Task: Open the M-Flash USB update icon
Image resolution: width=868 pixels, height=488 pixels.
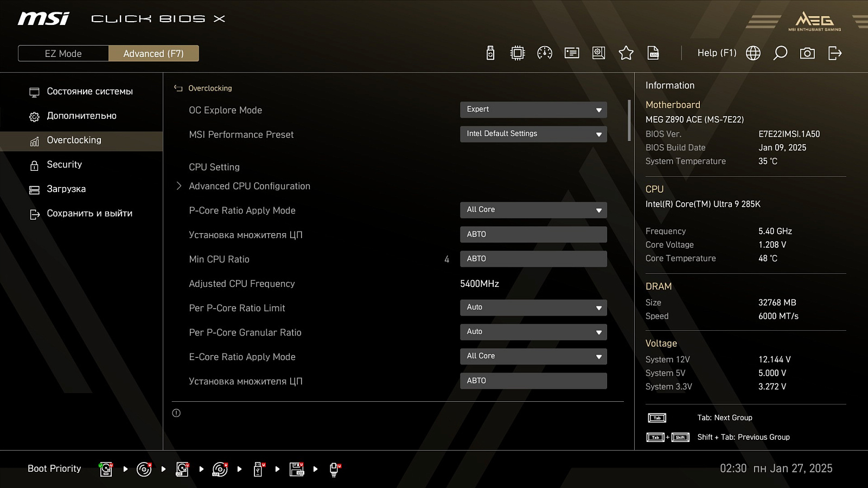Action: [490, 53]
